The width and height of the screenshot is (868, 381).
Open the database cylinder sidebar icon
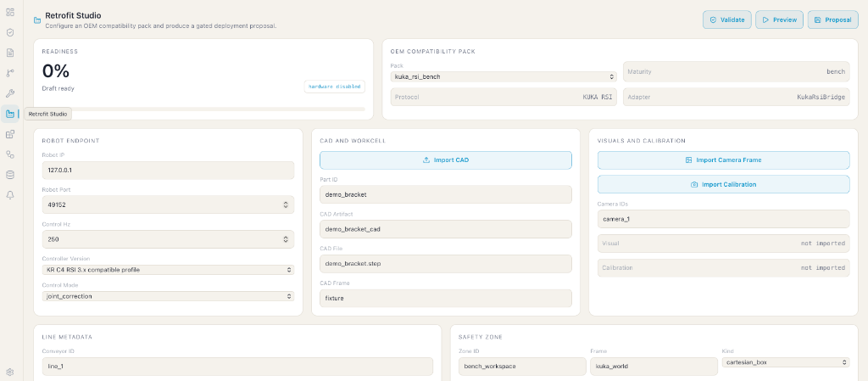(x=10, y=175)
